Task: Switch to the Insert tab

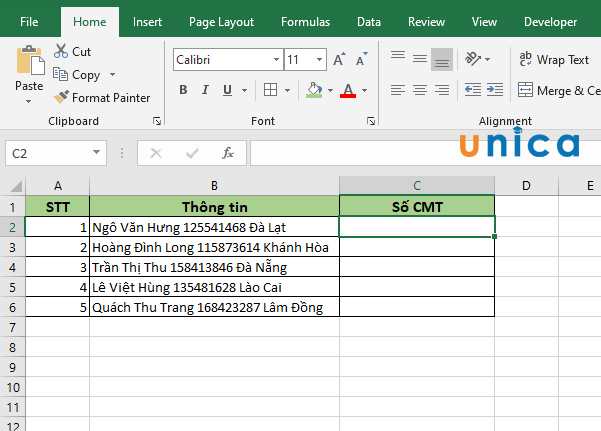Action: (147, 22)
